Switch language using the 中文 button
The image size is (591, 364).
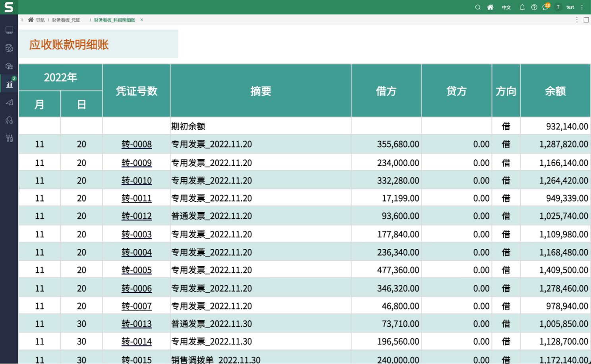pyautogui.click(x=506, y=8)
